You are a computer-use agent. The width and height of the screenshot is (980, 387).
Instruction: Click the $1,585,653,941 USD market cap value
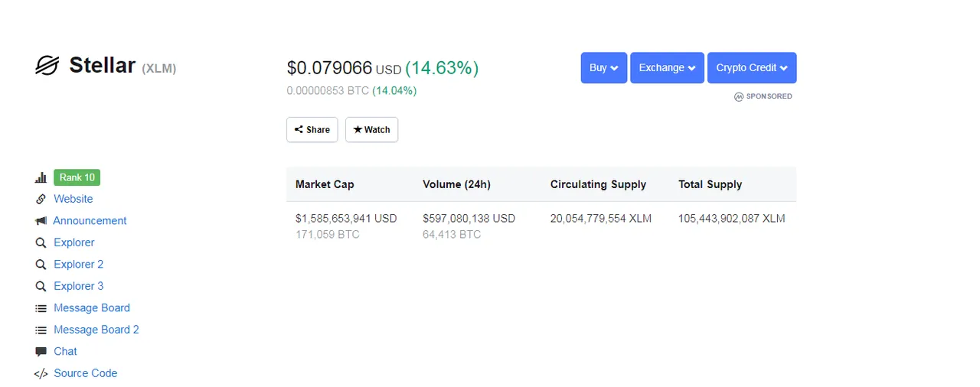pos(346,218)
